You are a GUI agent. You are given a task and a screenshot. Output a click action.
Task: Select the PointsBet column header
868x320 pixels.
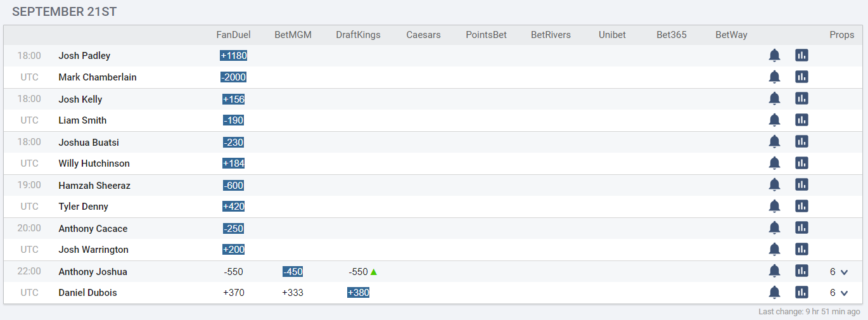[486, 35]
